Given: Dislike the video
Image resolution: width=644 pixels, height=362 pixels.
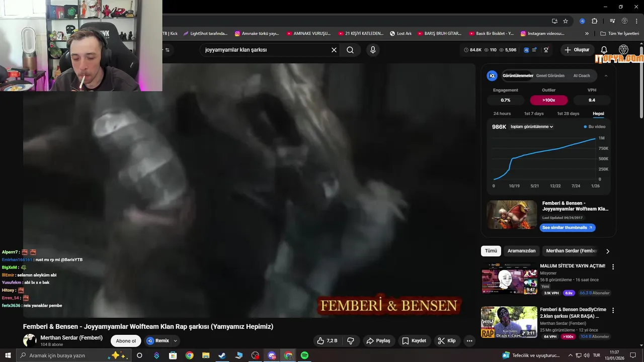Looking at the screenshot, I should [x=351, y=341].
